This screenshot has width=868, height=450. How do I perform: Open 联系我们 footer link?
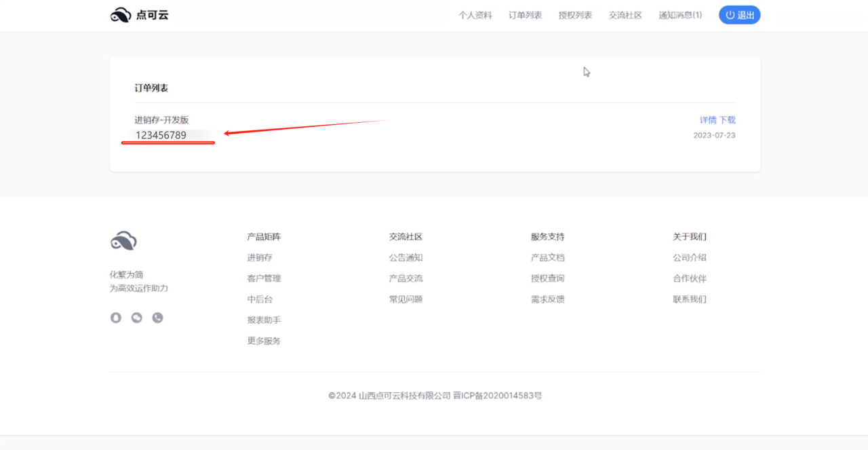point(690,299)
